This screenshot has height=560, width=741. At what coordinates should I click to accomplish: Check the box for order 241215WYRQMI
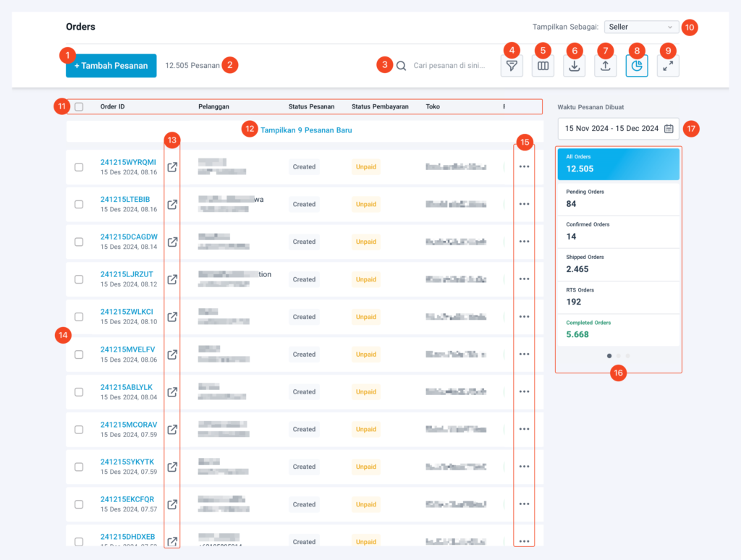tap(79, 167)
